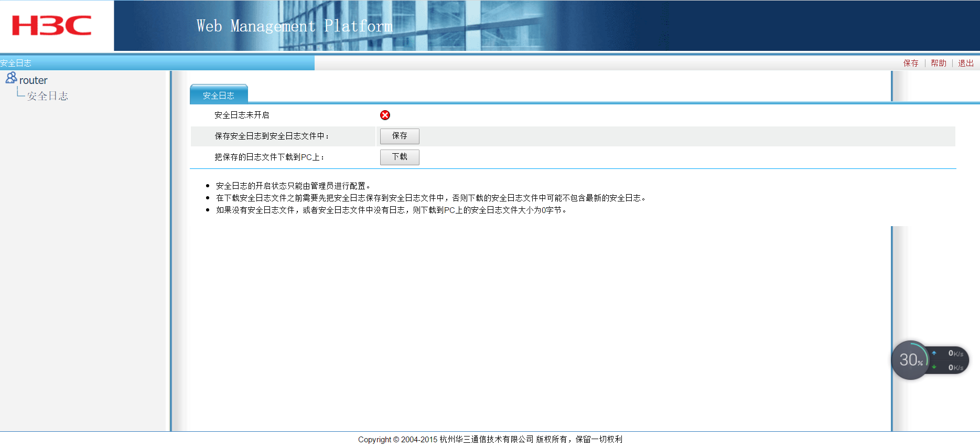Click the H3C logo
The image size is (980, 447).
pyautogui.click(x=51, y=25)
